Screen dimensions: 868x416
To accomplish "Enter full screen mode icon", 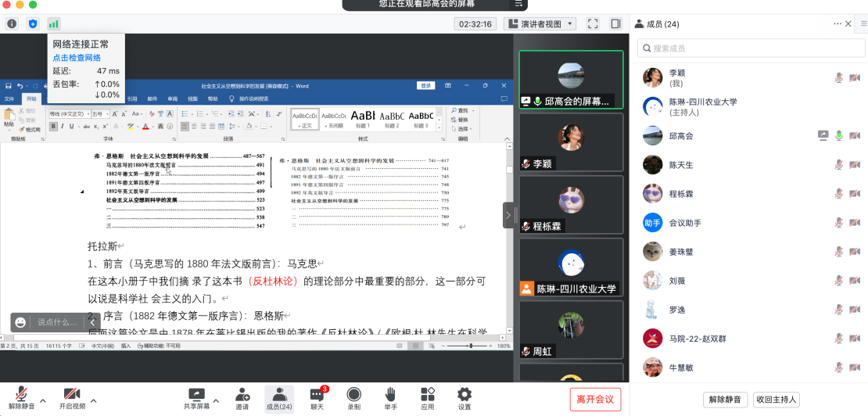I will [x=593, y=24].
